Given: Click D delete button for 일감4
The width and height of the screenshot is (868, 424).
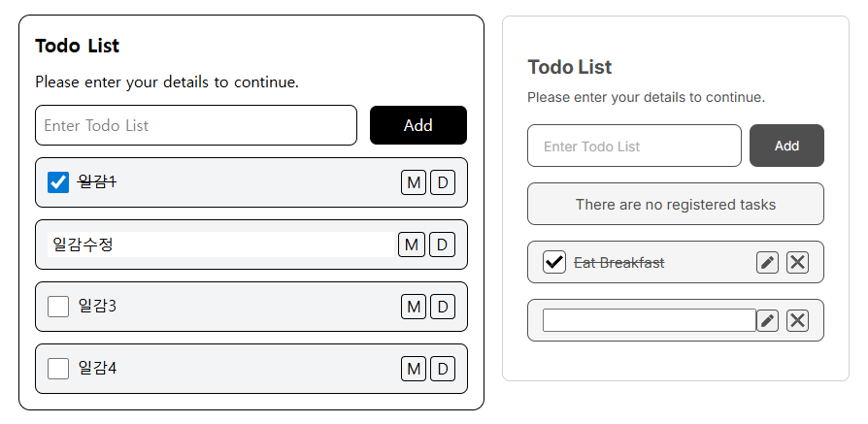Looking at the screenshot, I should pyautogui.click(x=443, y=369).
